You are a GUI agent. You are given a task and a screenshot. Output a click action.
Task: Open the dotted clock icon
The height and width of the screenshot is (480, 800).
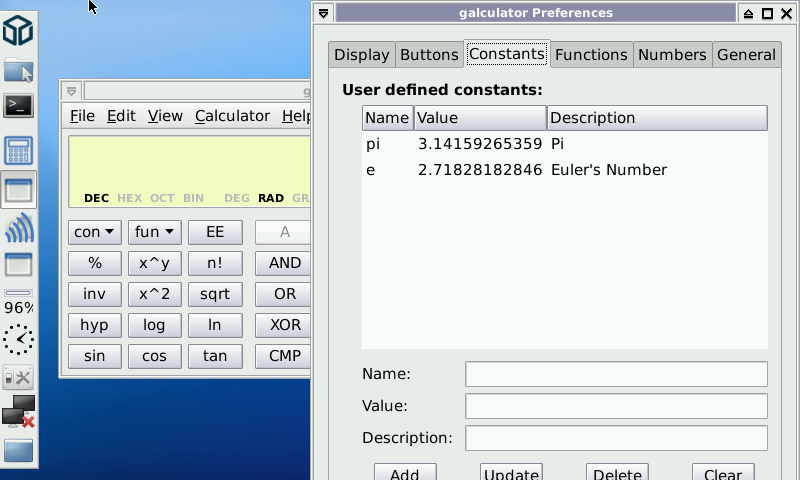18,339
